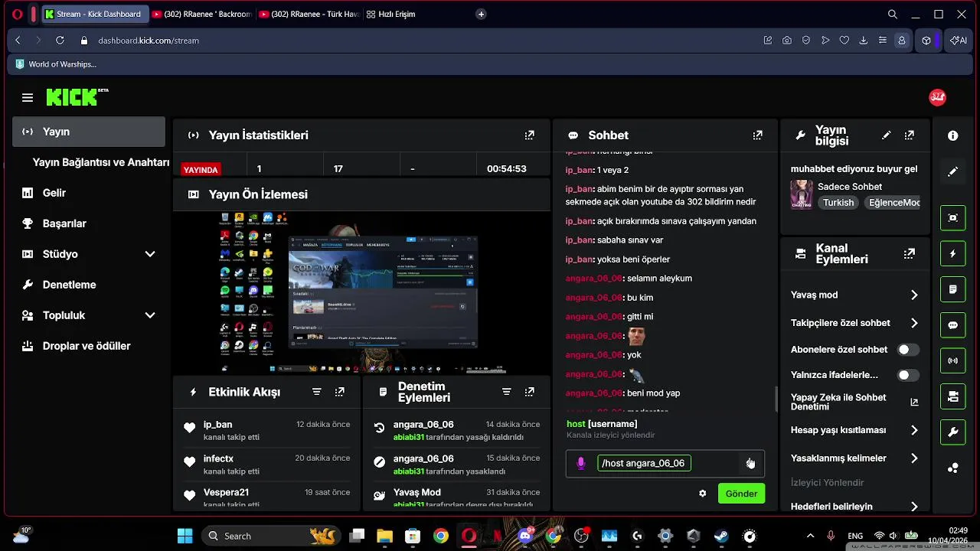Open the emote picker in chat input
Viewport: 980px width, 551px height.
pyautogui.click(x=750, y=463)
